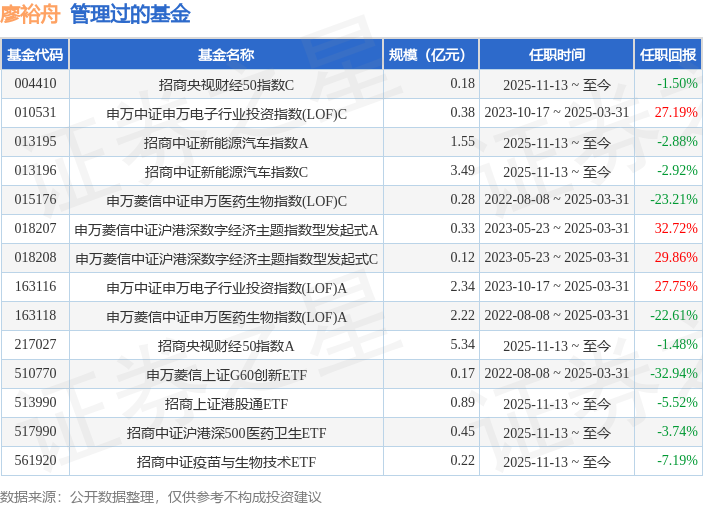Click scale value 0.89
The height and width of the screenshot is (506, 703).
click(463, 402)
